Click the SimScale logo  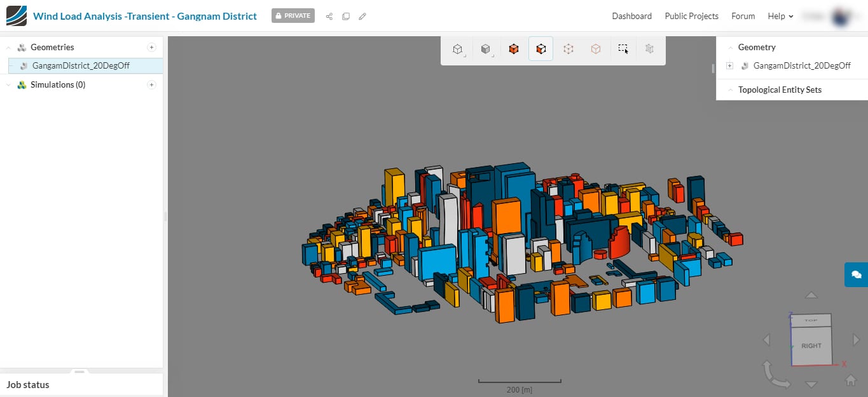click(x=17, y=16)
